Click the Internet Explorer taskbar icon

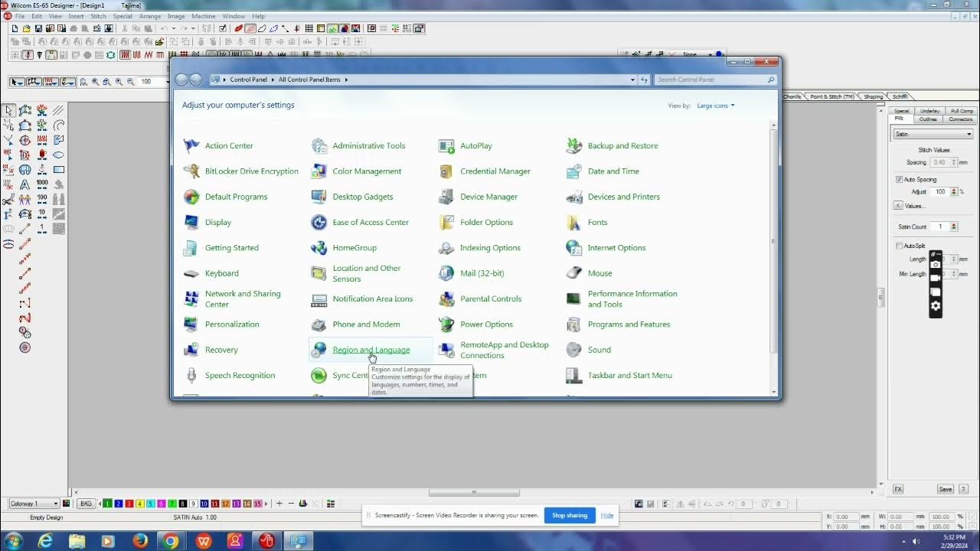click(45, 541)
